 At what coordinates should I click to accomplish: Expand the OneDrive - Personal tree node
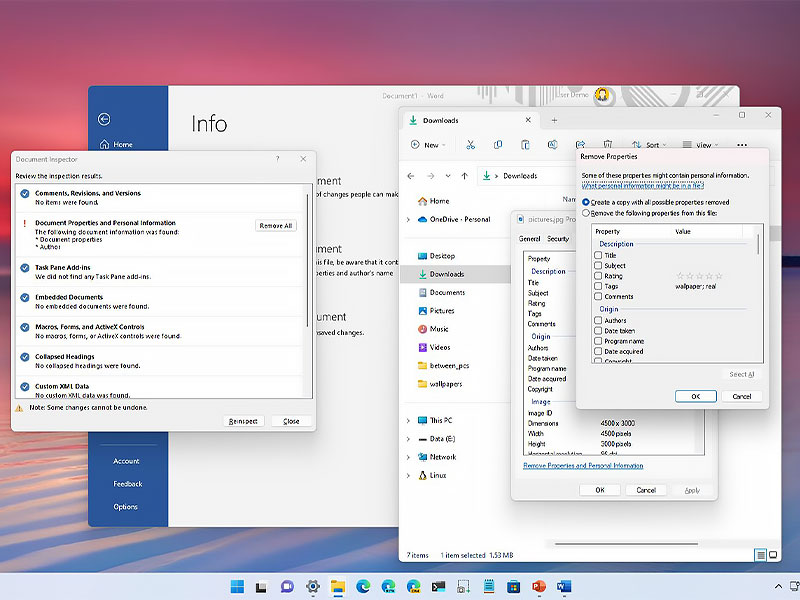pos(408,220)
